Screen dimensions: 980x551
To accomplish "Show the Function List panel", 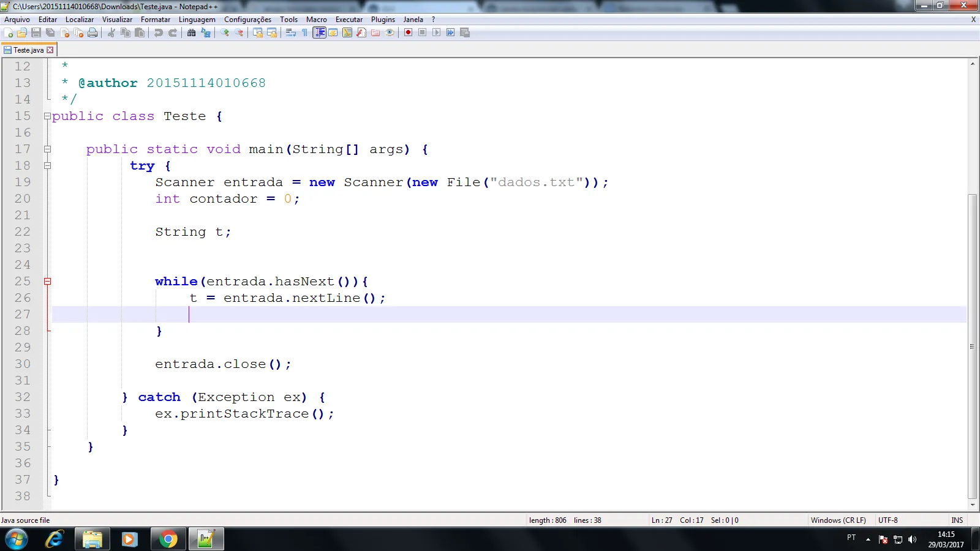I will point(361,32).
